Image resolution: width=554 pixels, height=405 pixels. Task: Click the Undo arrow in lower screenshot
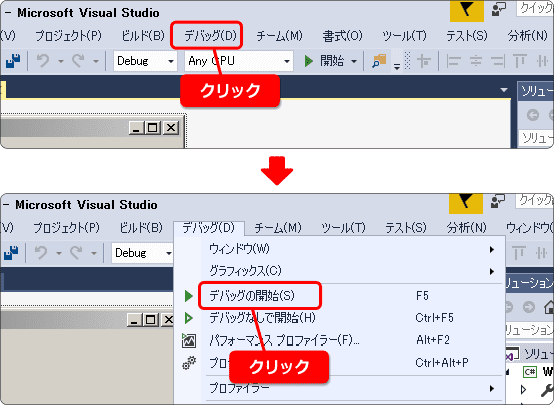point(41,253)
